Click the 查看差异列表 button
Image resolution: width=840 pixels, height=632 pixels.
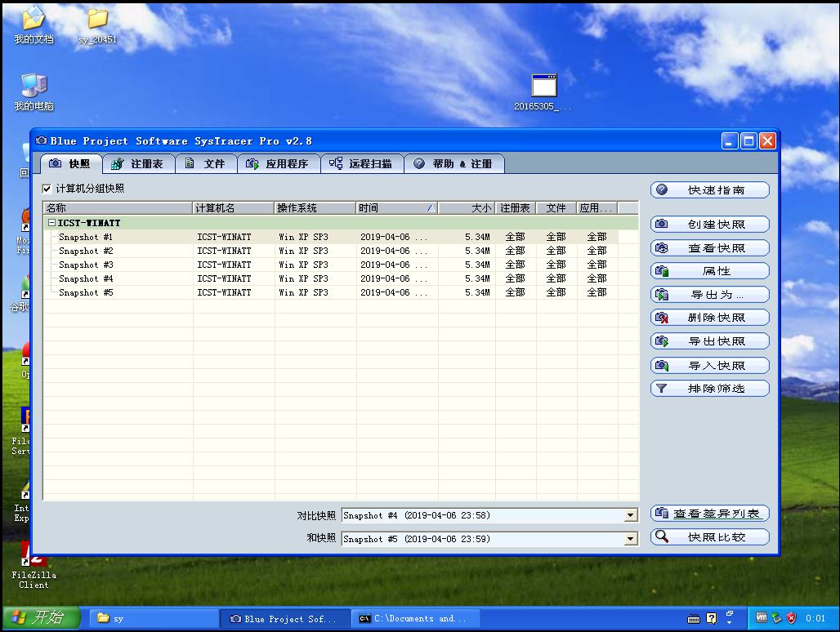pos(710,514)
